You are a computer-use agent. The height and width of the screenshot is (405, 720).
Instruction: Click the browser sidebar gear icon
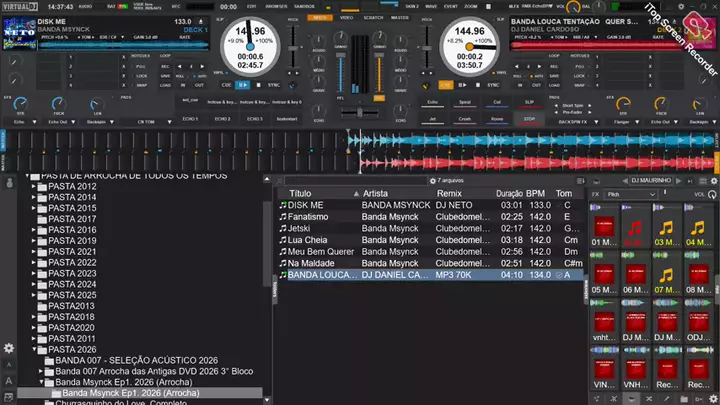8,348
